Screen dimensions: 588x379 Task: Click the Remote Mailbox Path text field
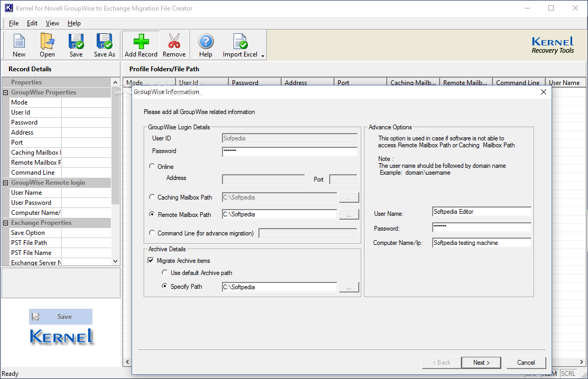pyautogui.click(x=279, y=214)
